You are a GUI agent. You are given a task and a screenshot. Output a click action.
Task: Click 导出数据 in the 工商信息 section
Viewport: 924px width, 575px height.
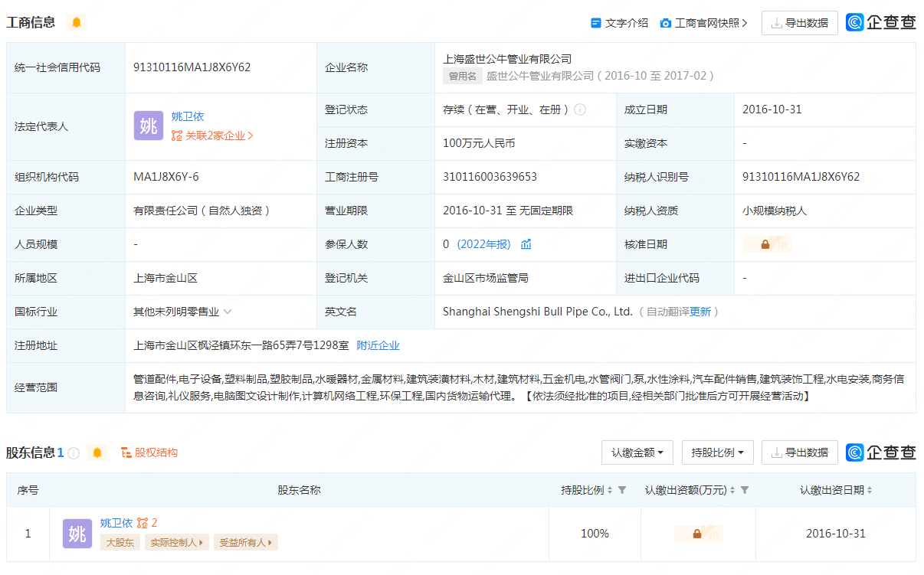(800, 23)
